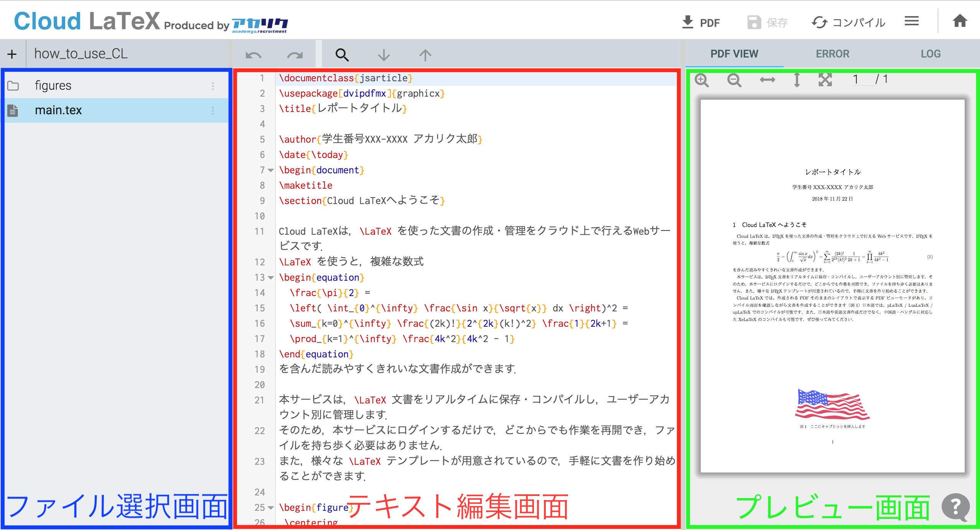Click the Cloud LaTeX logo
Screen dimensions: 980x530
pos(87,21)
